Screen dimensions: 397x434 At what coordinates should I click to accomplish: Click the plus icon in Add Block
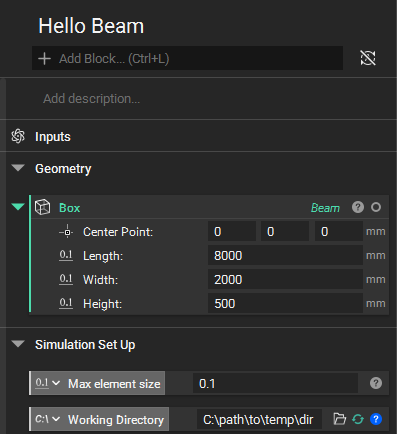pyautogui.click(x=44, y=59)
